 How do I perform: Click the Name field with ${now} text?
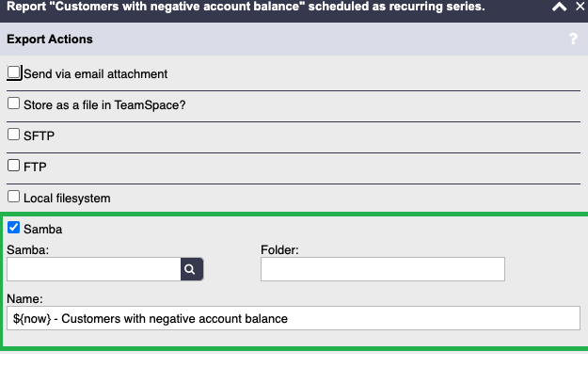tap(294, 318)
